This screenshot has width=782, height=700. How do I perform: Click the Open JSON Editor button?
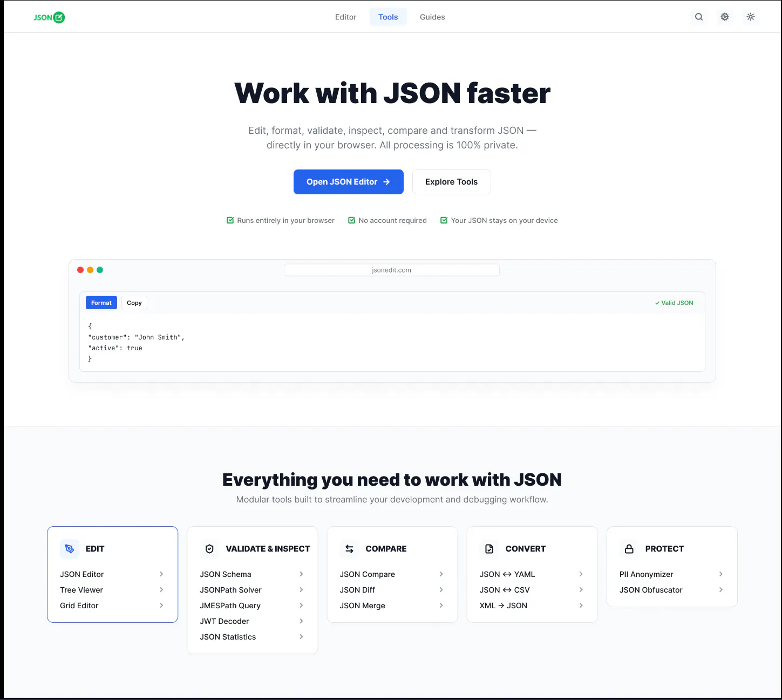pos(349,182)
